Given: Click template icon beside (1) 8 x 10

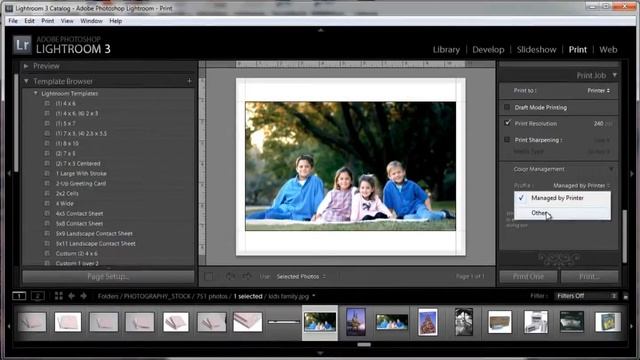Looking at the screenshot, I should 47,143.
